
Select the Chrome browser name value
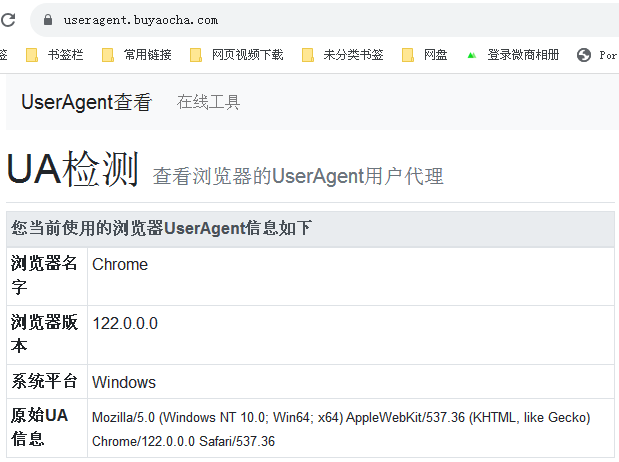pyautogui.click(x=120, y=265)
